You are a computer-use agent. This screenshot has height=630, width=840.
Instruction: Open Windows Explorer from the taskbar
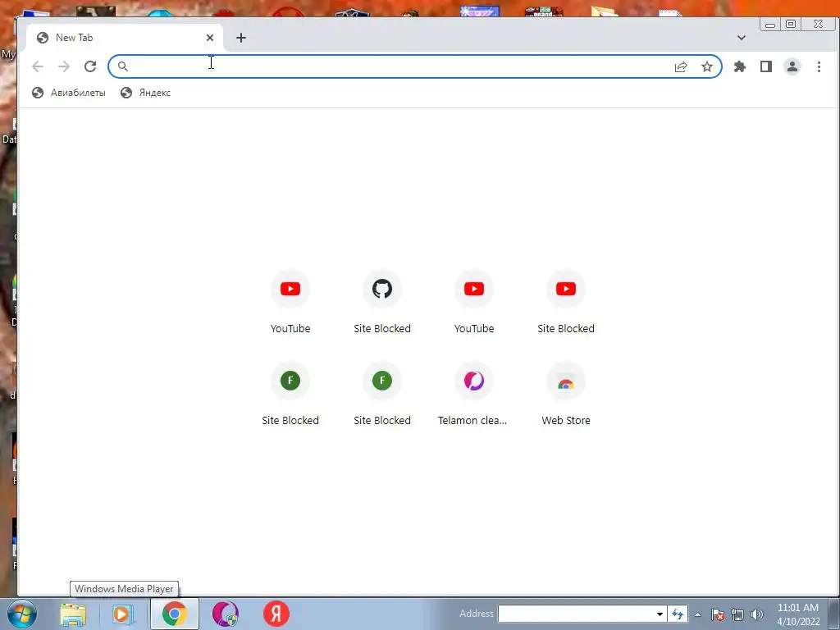73,614
